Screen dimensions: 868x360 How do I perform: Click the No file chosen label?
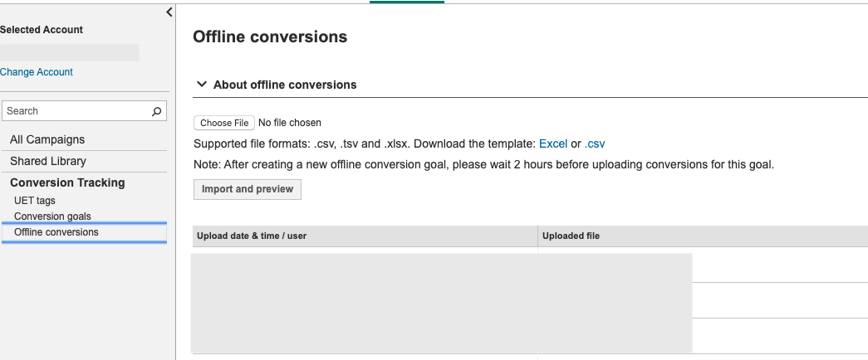point(290,123)
